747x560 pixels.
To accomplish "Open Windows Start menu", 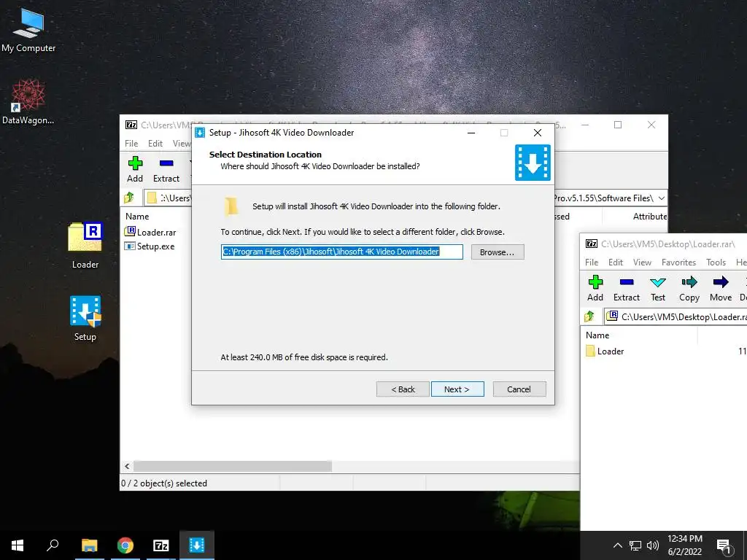I will [18, 545].
